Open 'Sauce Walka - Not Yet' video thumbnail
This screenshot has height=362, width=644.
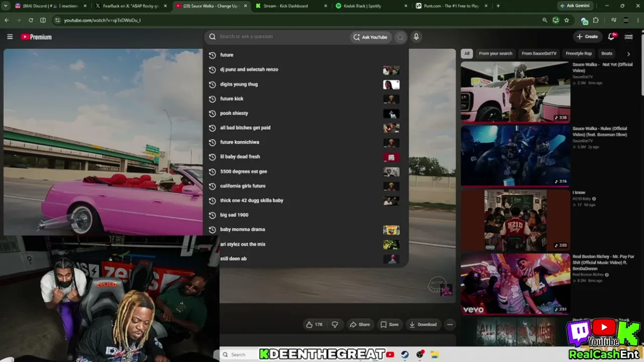coord(516,92)
